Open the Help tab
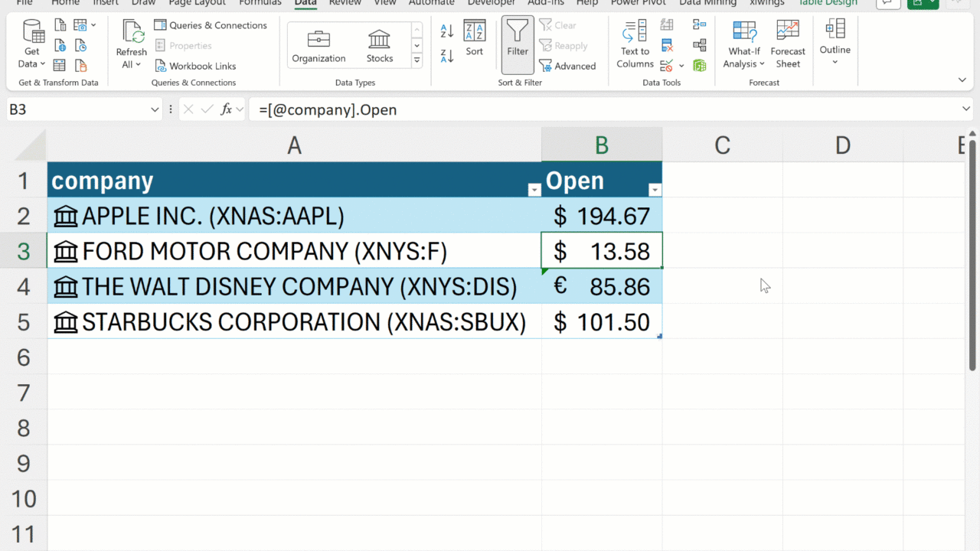Viewport: 980px width, 551px height. click(x=587, y=3)
